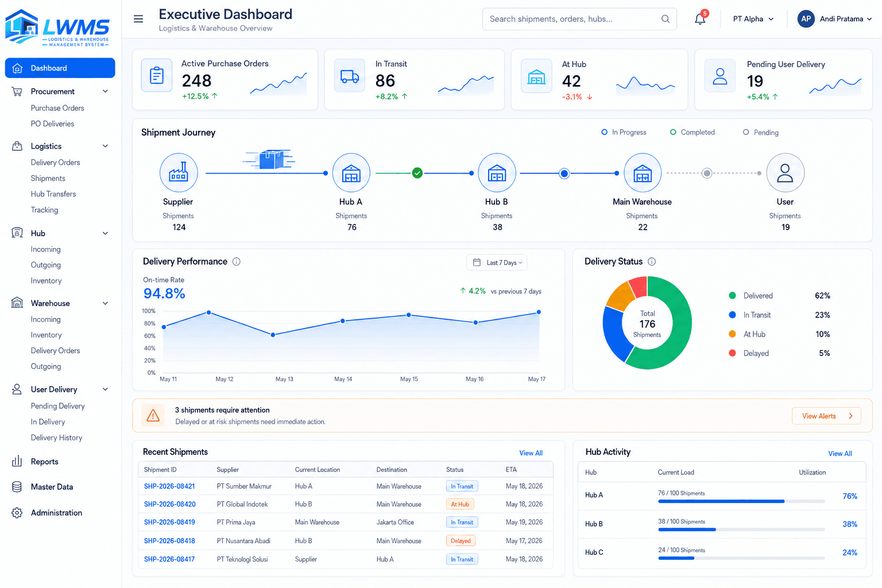Collapse the Procurement menu section
The image size is (882, 588).
[105, 91]
